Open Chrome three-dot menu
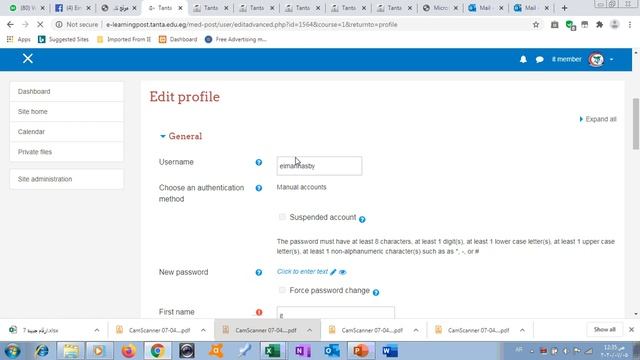Image resolution: width=640 pixels, height=360 pixels. pos(630,24)
